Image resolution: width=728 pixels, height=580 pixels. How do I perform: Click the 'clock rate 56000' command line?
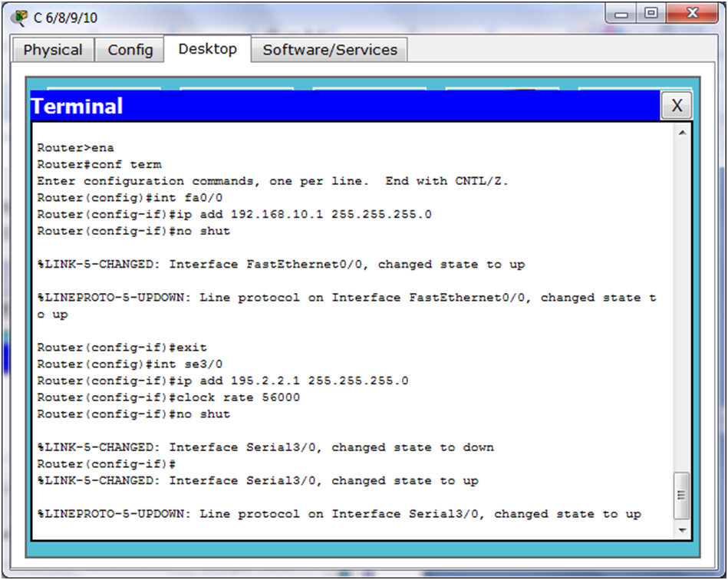tap(169, 397)
